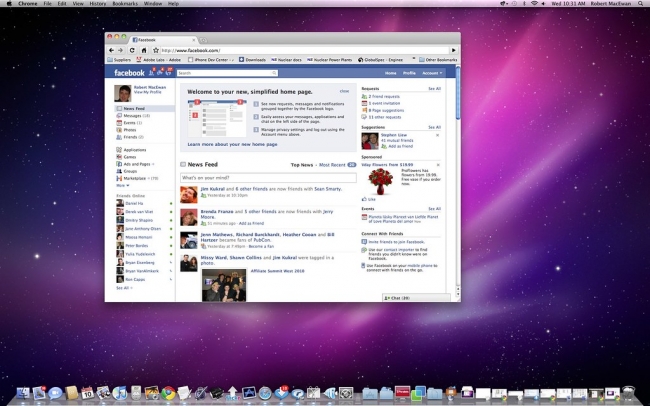The height and width of the screenshot is (406, 650).
Task: Open the History menu
Action: point(97,3)
